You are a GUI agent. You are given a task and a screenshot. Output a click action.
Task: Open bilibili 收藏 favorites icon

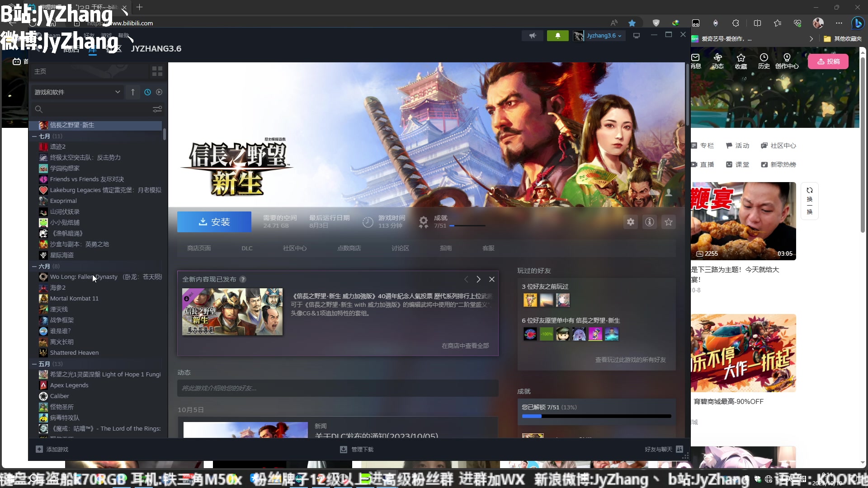[x=741, y=61]
